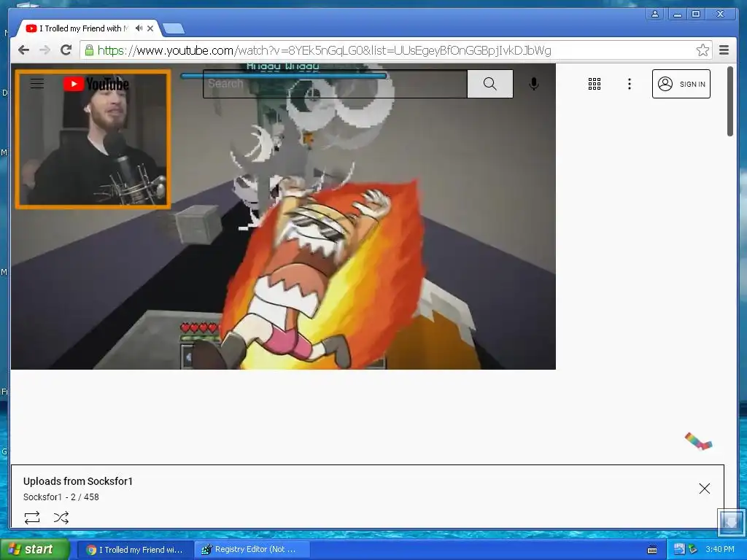Click the green padlock security icon
Viewport: 747px width, 560px height.
point(89,50)
